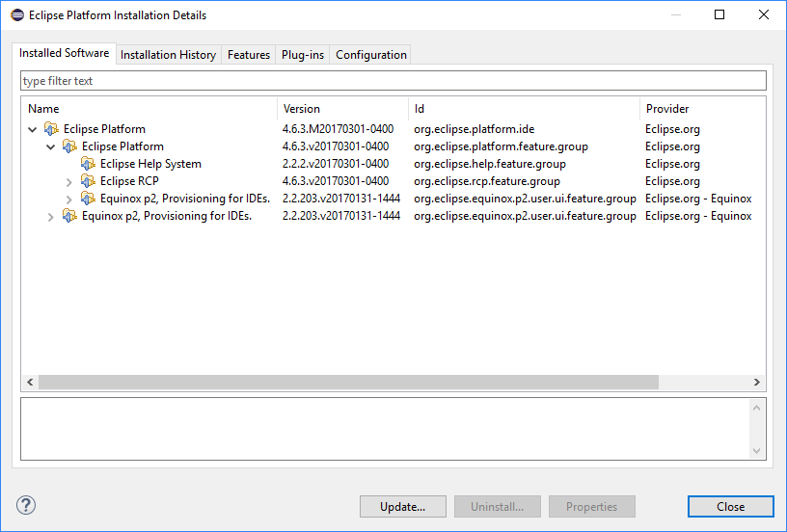Focus the type filter text field
The image size is (787, 532).
[x=393, y=81]
